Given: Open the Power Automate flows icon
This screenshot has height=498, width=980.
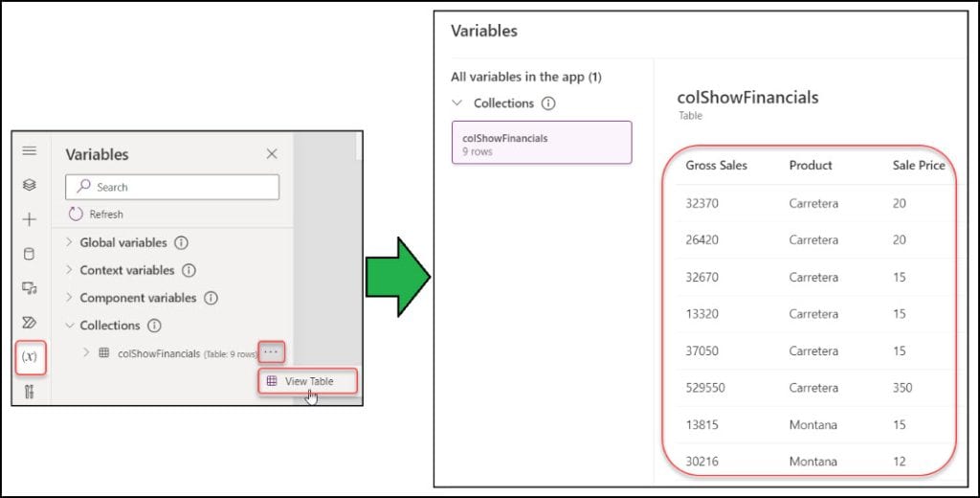Looking at the screenshot, I should [x=30, y=322].
